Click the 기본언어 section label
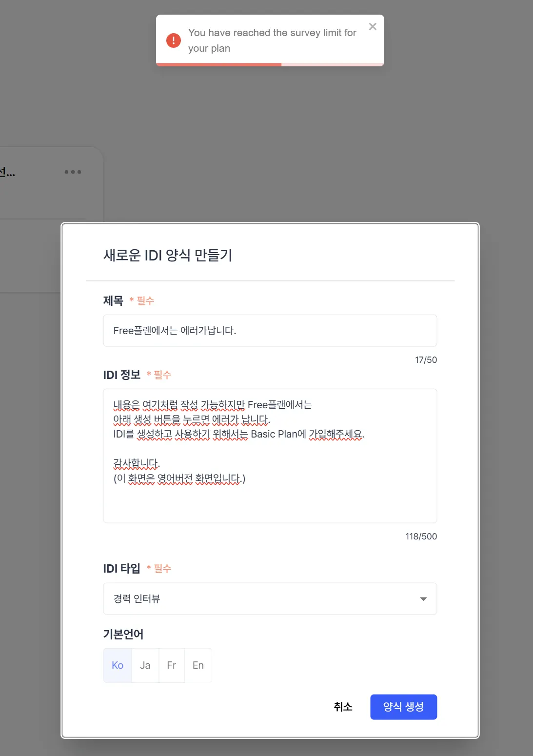Screen dimensions: 533x756 [123, 634]
